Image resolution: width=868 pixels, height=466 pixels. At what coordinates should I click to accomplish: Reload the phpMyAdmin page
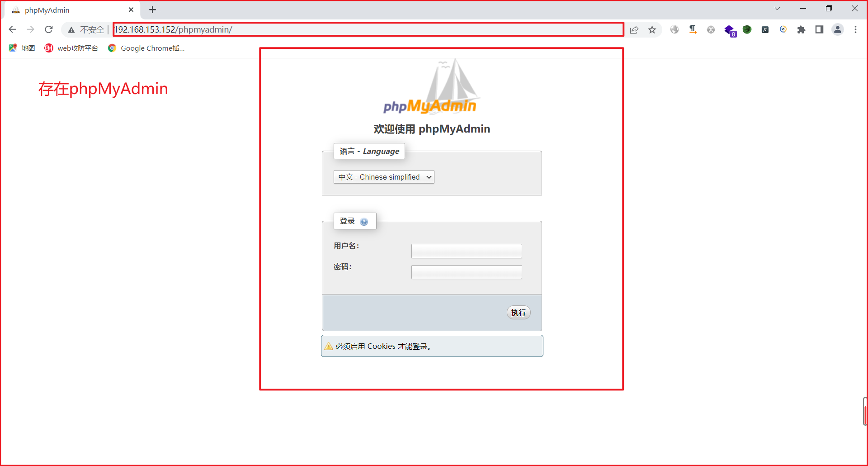(49, 29)
